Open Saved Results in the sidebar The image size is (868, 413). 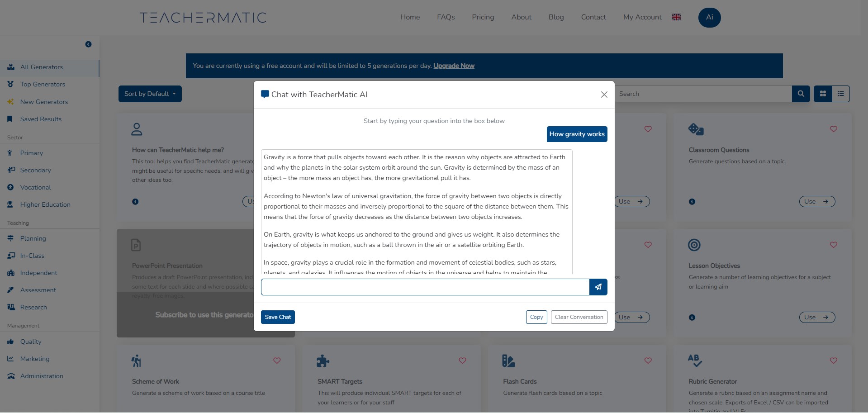pos(49,119)
